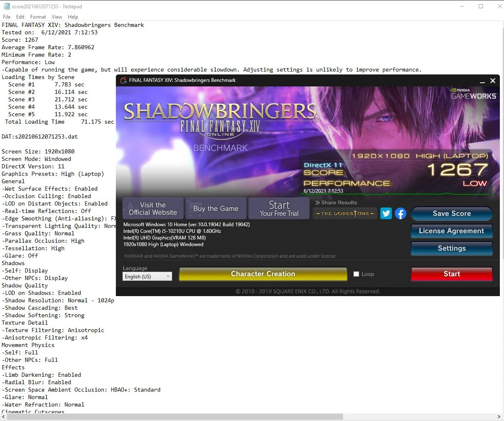504x421 pixels.
Task: Click 'Performance: Low' line in Notepad
Action: click(28, 62)
